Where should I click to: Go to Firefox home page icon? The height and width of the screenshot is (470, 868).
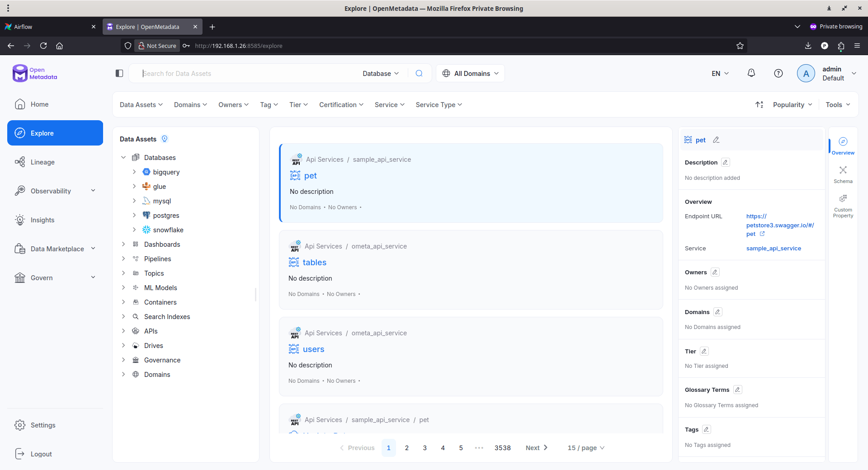click(x=59, y=46)
